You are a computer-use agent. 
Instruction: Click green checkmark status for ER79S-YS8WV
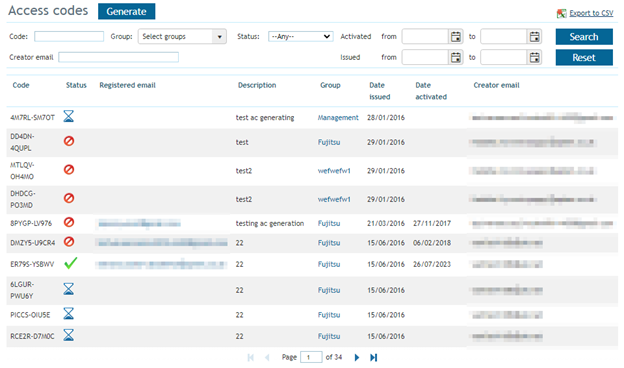pos(70,263)
